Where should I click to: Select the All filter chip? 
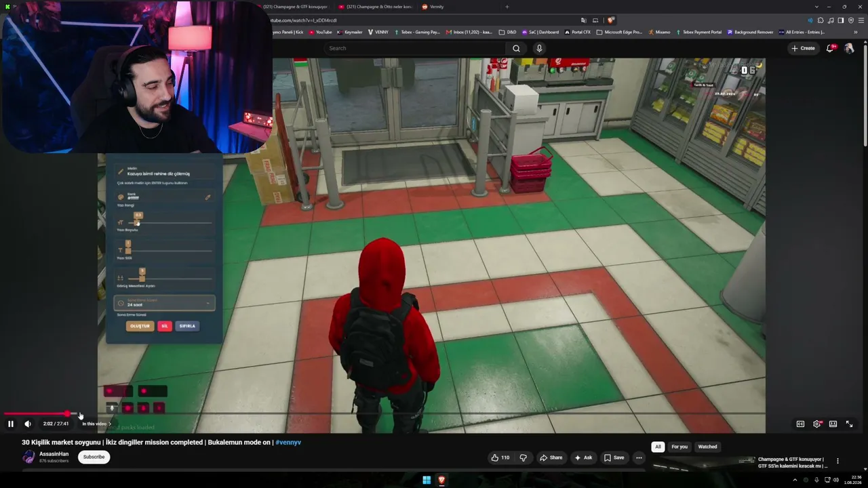pyautogui.click(x=658, y=447)
